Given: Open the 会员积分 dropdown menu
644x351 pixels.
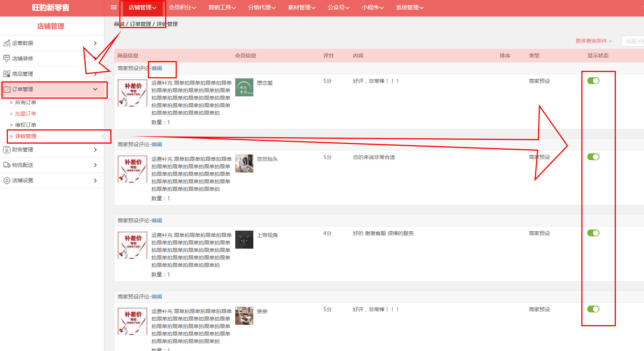Looking at the screenshot, I should point(182,7).
